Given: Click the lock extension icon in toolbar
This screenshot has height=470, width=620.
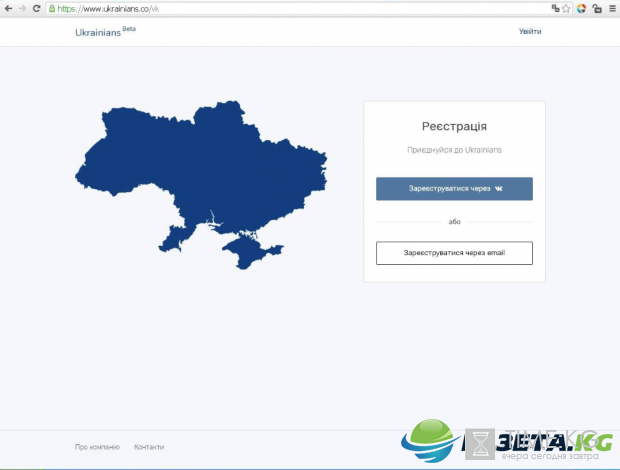Looking at the screenshot, I should click(597, 8).
